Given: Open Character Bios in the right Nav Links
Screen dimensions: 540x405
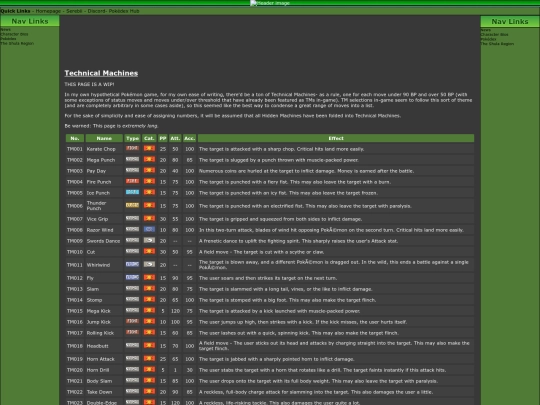Looking at the screenshot, I should click(495, 34).
